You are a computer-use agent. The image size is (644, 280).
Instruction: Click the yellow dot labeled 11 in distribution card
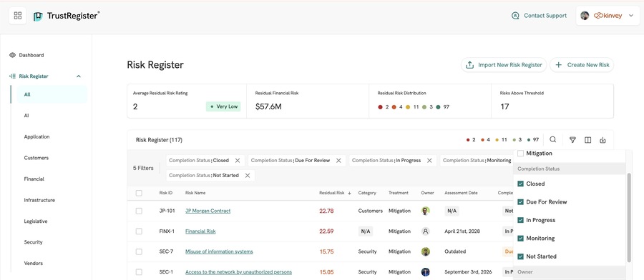pos(408,107)
